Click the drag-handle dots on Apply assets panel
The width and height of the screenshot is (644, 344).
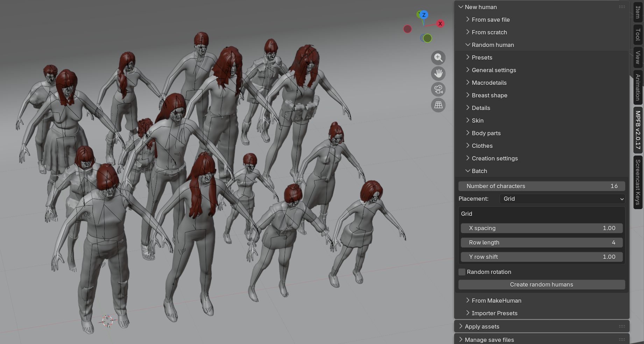coord(622,326)
